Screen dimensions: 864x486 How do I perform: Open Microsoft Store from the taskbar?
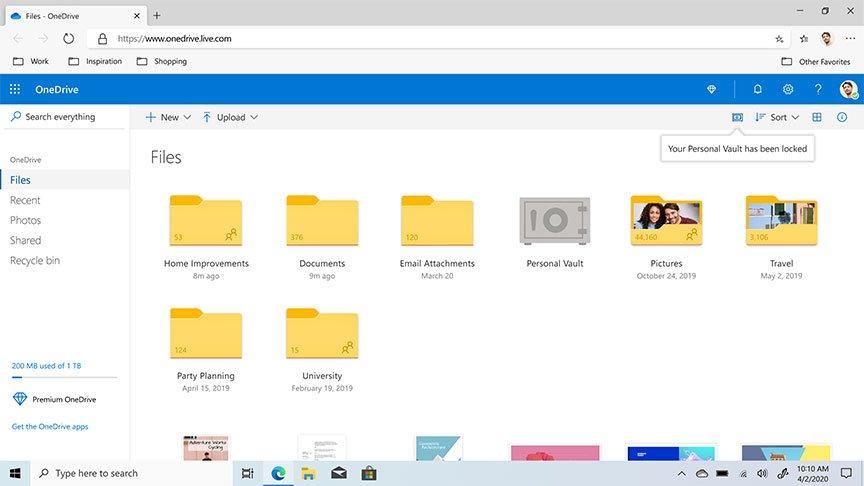369,473
